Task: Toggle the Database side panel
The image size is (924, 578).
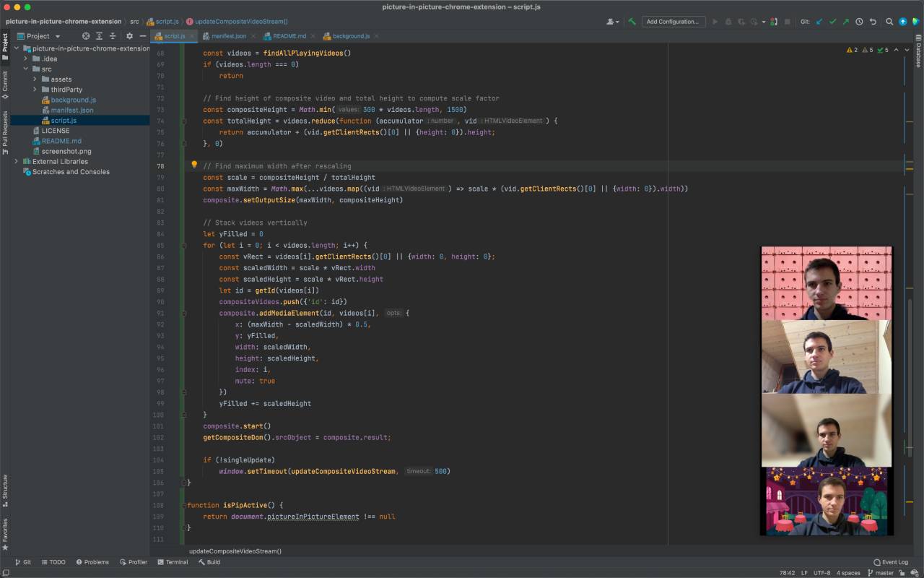Action: point(918,51)
